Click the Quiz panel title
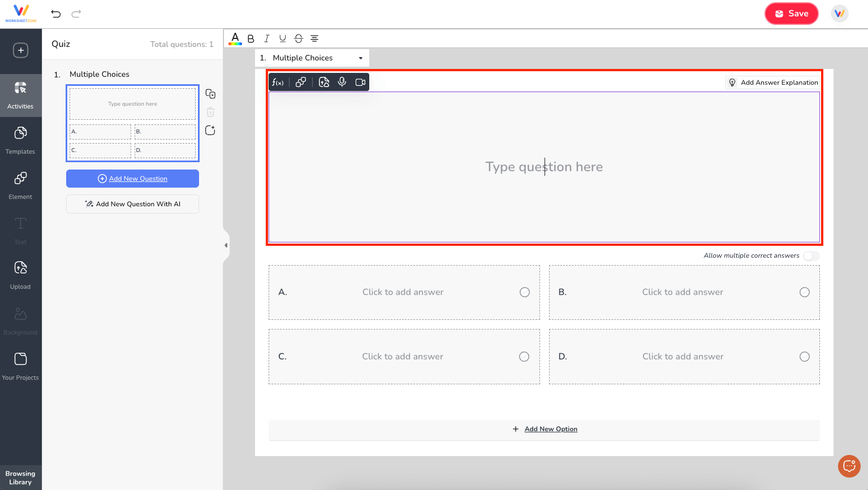Image resolution: width=868 pixels, height=490 pixels. click(61, 44)
